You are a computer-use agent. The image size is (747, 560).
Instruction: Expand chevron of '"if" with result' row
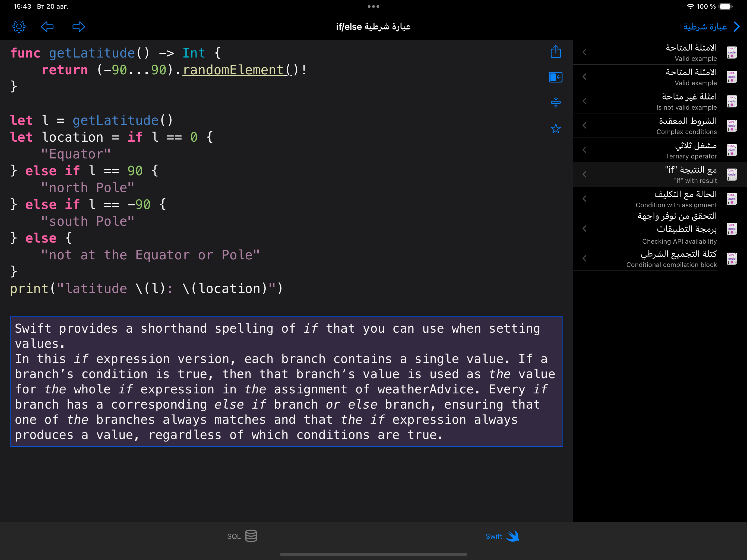(x=585, y=174)
